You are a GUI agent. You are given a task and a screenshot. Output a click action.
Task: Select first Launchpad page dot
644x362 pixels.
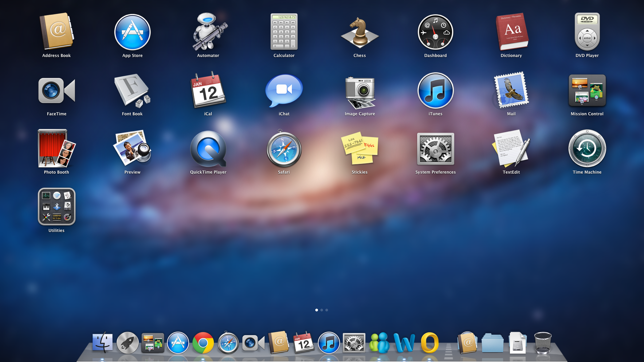coord(317,310)
